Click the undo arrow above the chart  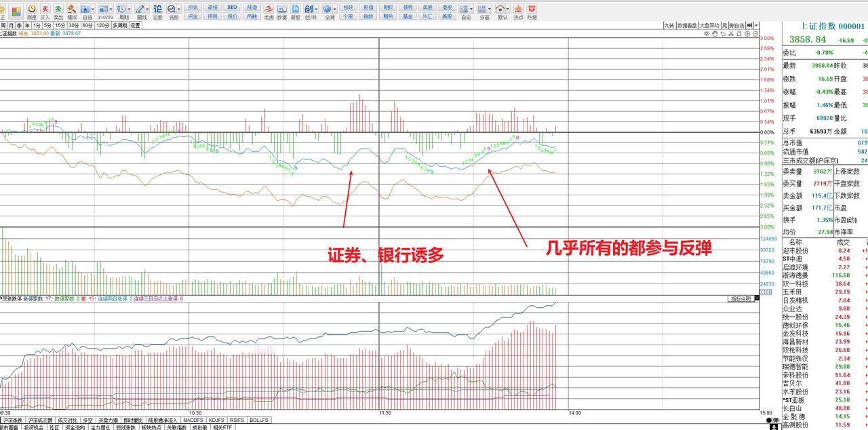click(723, 33)
